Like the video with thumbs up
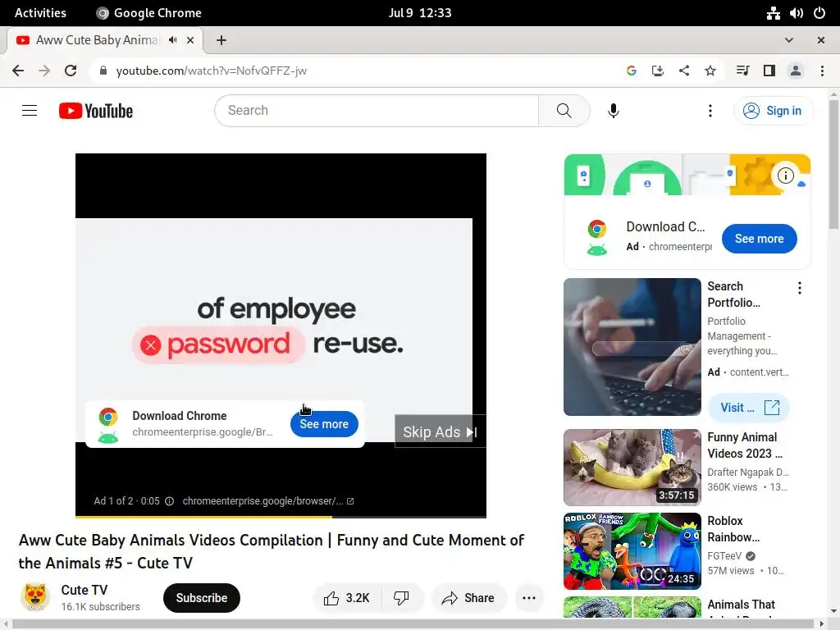Screen dimensions: 840x630 347,598
